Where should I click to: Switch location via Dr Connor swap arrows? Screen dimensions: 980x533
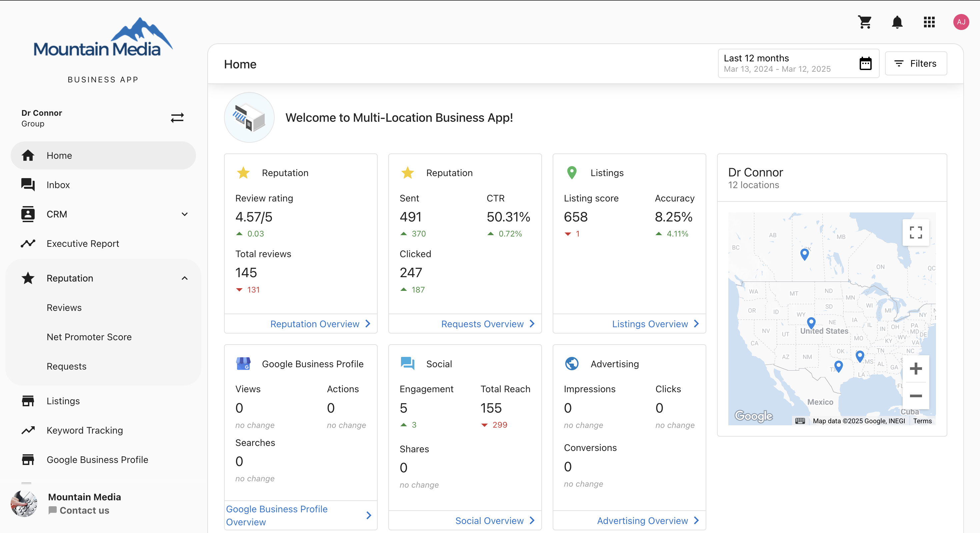click(x=177, y=118)
